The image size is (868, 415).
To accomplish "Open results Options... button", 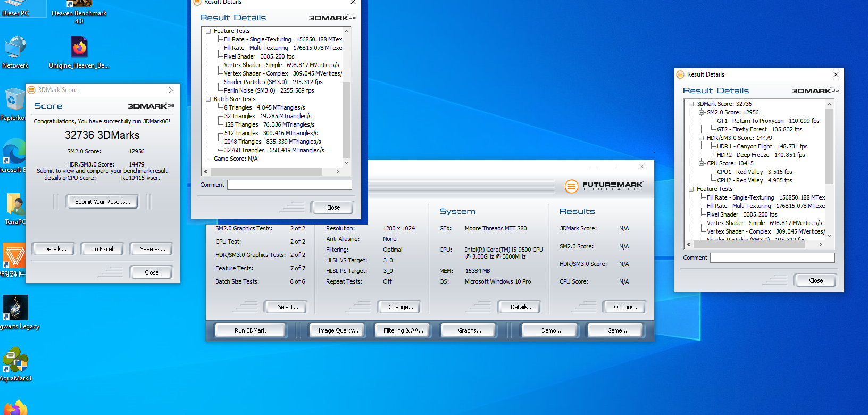I will click(625, 307).
